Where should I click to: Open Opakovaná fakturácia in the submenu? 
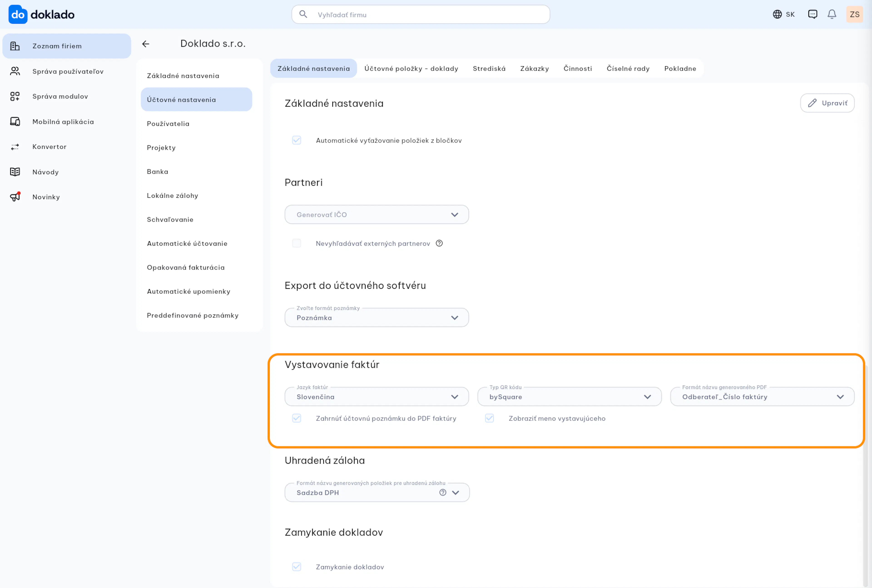pos(196,267)
